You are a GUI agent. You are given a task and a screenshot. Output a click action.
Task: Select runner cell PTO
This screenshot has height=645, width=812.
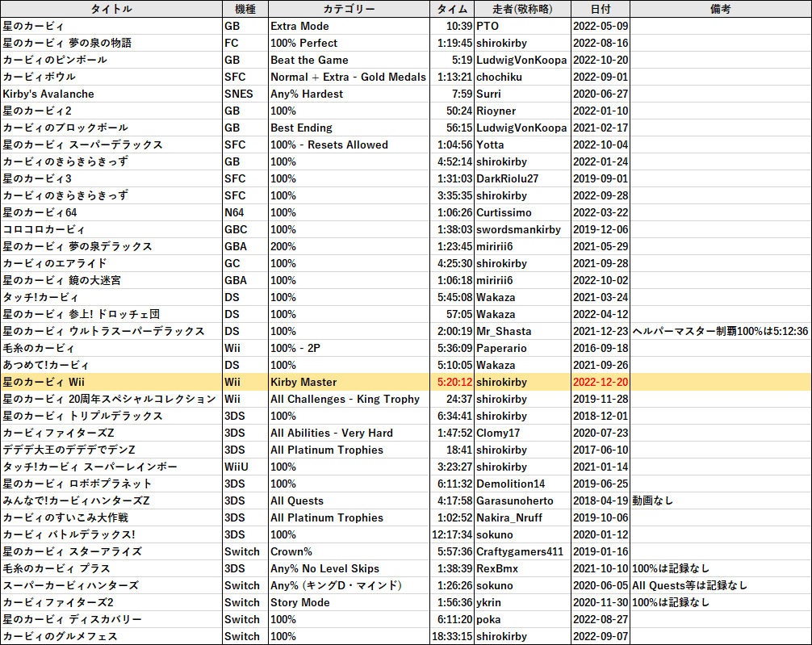pyautogui.click(x=522, y=26)
